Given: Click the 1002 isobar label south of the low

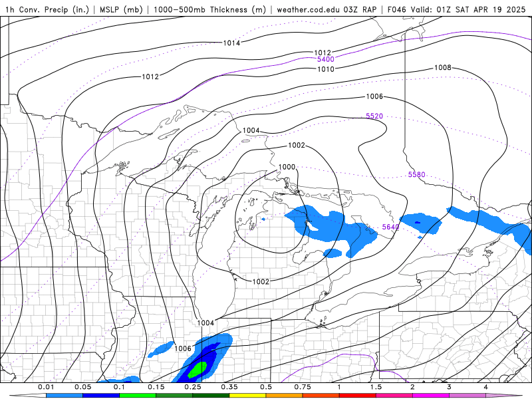Looking at the screenshot, I should (x=261, y=281).
